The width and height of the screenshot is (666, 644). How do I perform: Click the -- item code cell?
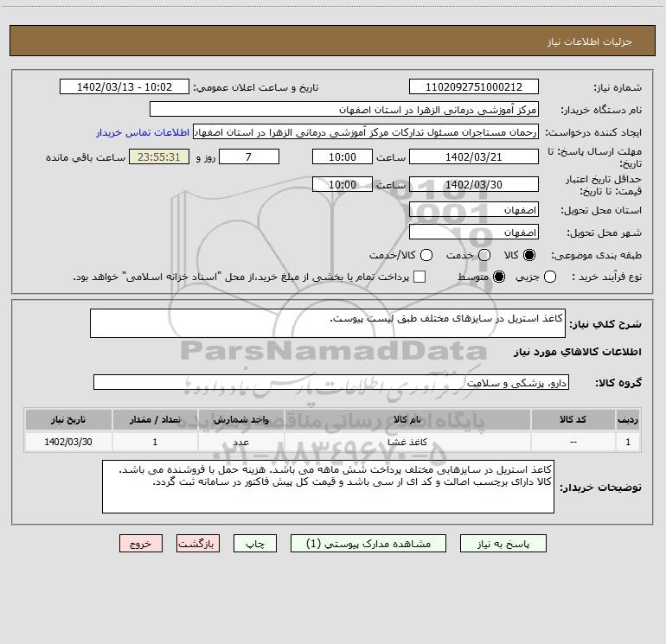click(573, 442)
